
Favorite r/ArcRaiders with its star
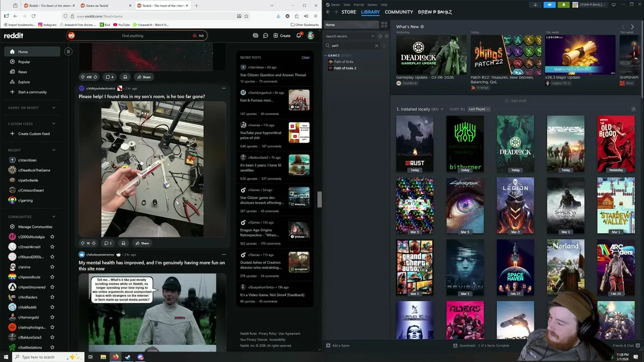pos(52,297)
